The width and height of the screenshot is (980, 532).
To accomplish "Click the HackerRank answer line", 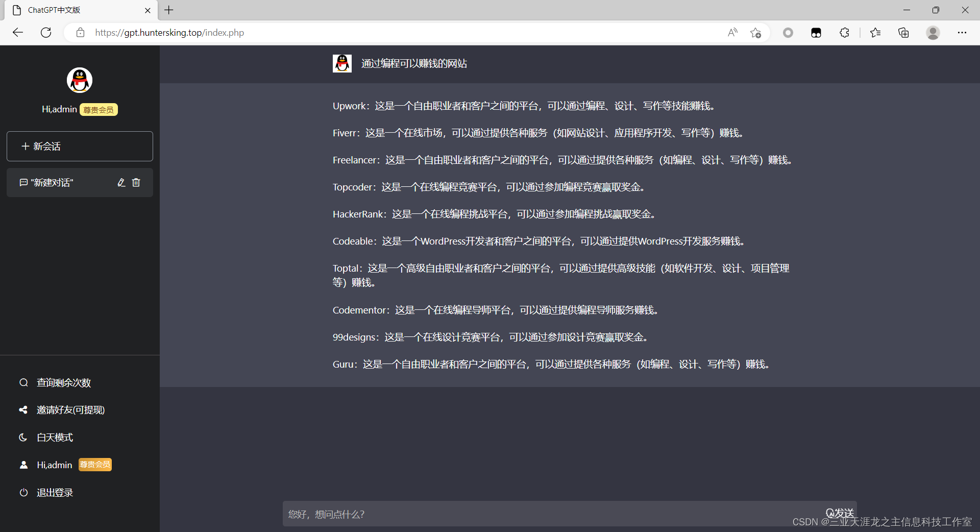I will [495, 214].
